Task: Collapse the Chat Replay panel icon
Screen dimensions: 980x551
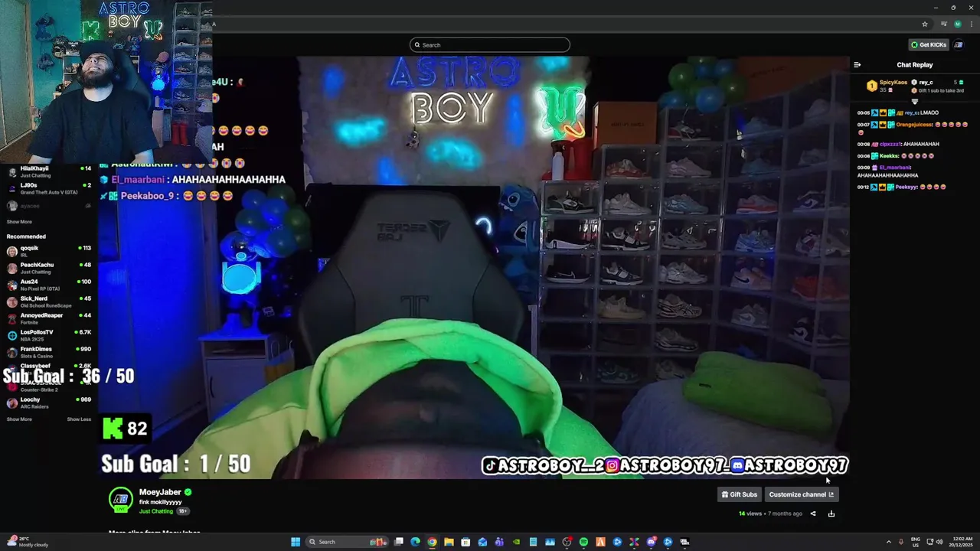Action: coord(857,65)
